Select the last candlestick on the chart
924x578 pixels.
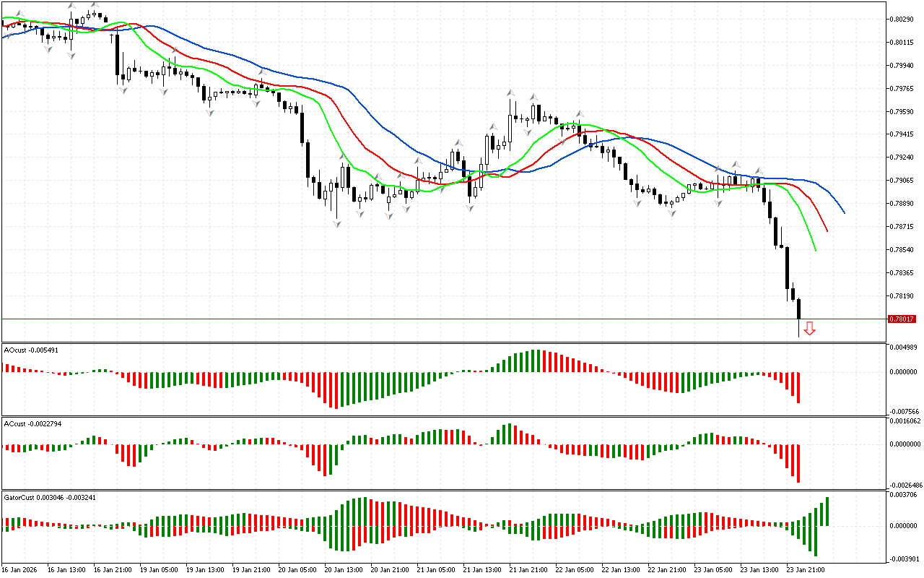click(798, 309)
